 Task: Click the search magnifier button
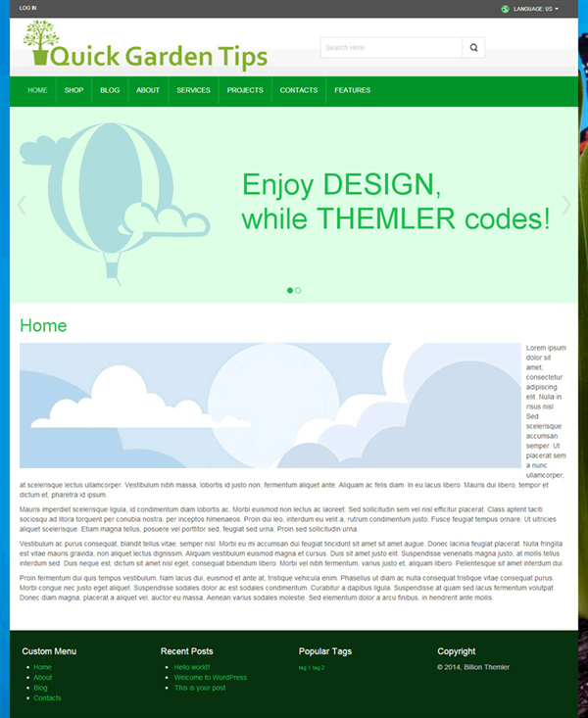473,48
